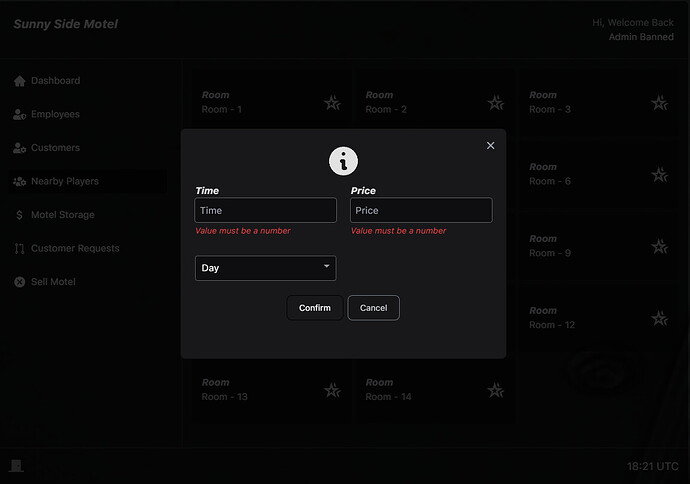Open the Day duration dropdown

[x=265, y=268]
